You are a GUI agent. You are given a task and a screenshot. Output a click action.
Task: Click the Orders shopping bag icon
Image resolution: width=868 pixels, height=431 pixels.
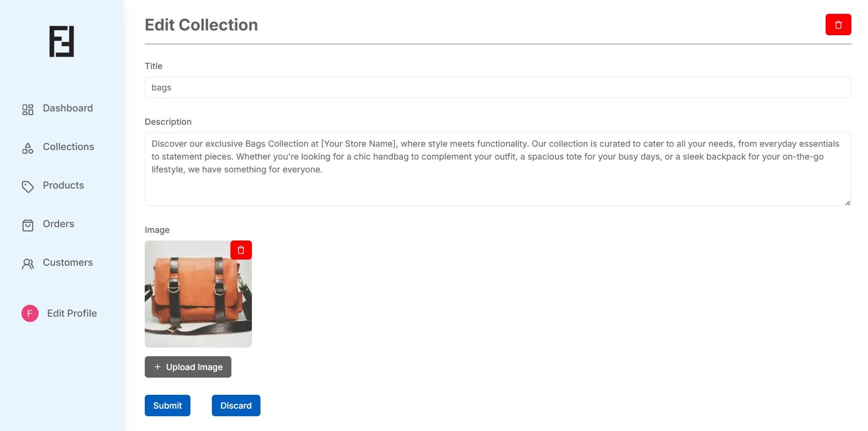[28, 225]
